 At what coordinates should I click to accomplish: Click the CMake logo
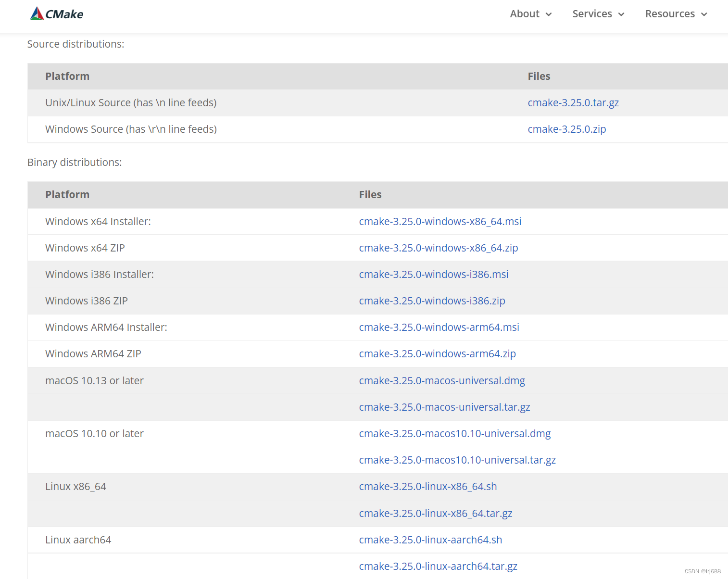point(57,14)
